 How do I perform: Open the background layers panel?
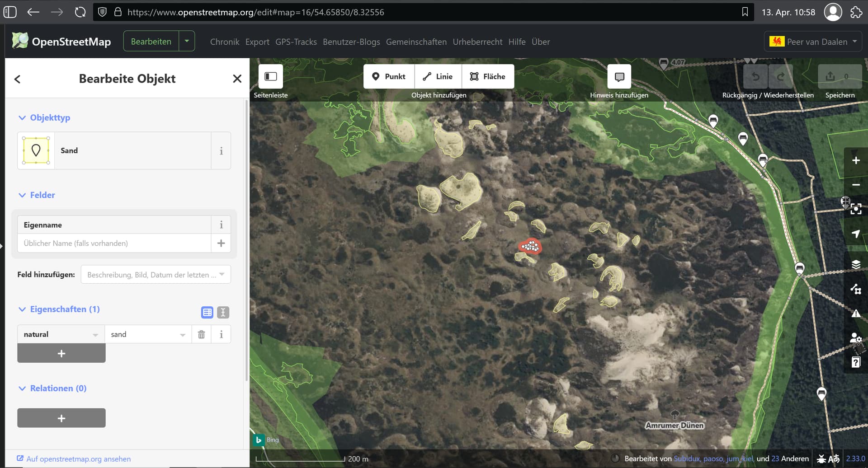[x=856, y=264]
